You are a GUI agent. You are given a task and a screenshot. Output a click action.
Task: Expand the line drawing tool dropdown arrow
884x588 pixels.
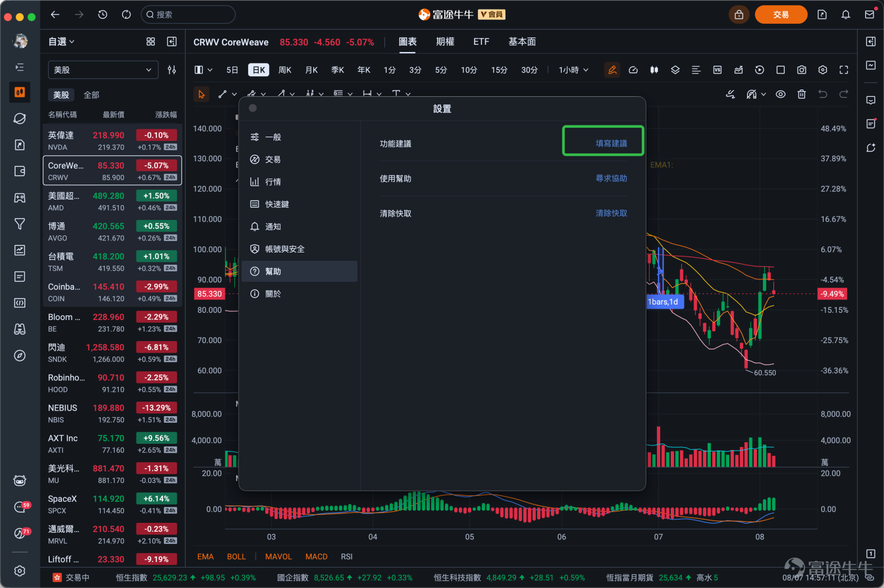click(x=234, y=95)
